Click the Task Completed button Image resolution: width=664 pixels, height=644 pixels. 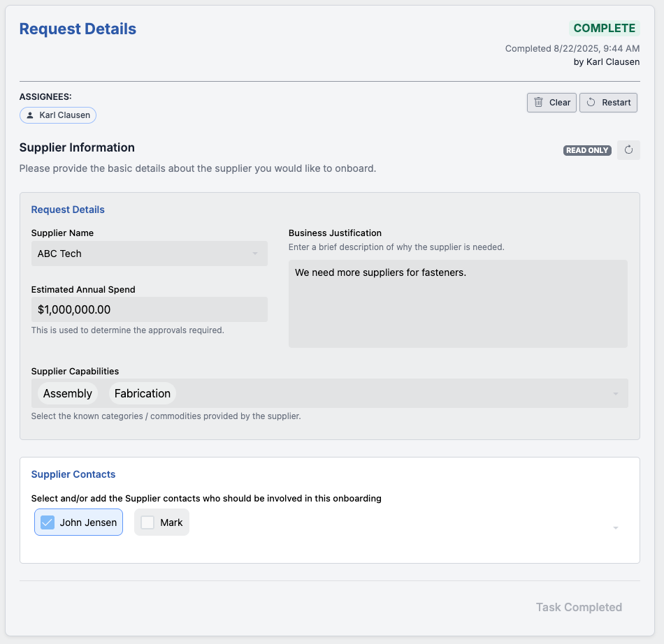(x=579, y=607)
